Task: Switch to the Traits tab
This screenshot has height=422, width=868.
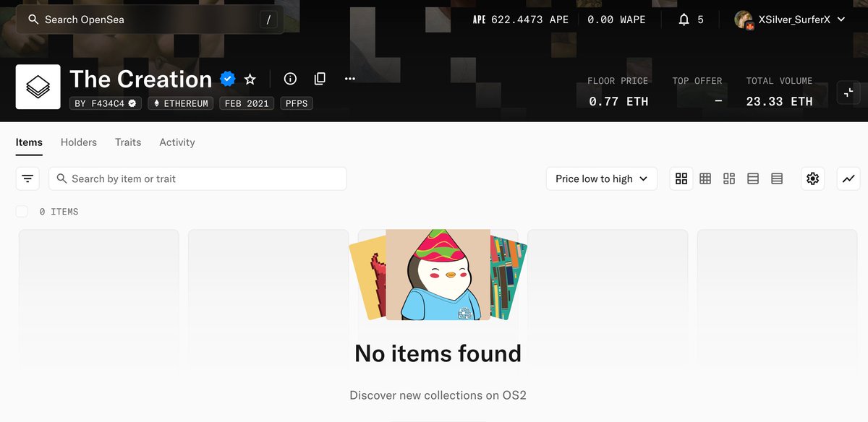Action: tap(128, 142)
